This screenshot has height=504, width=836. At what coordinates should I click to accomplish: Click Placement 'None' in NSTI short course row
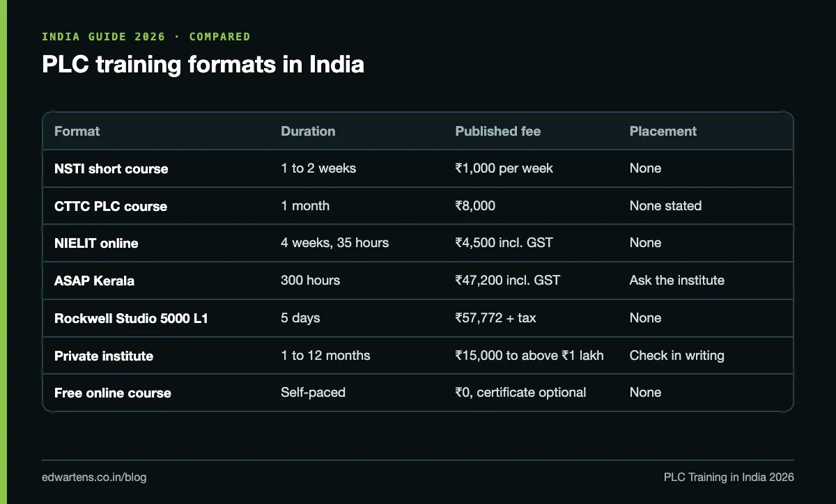coord(645,168)
